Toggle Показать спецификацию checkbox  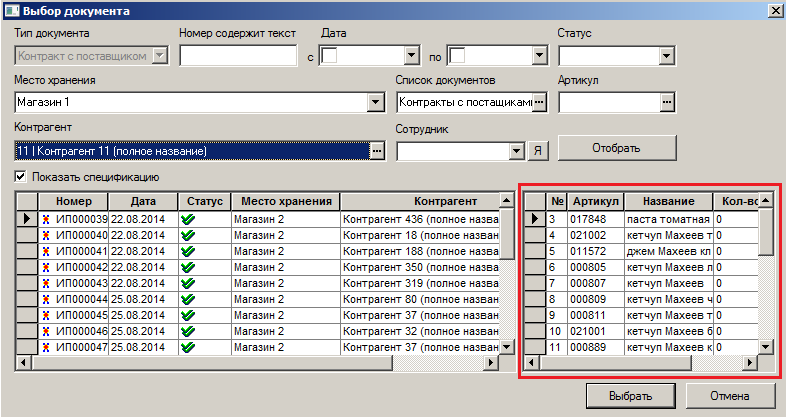tap(21, 176)
